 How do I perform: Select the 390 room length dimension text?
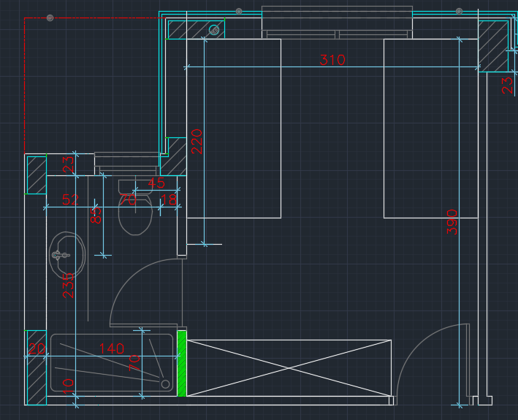452,221
